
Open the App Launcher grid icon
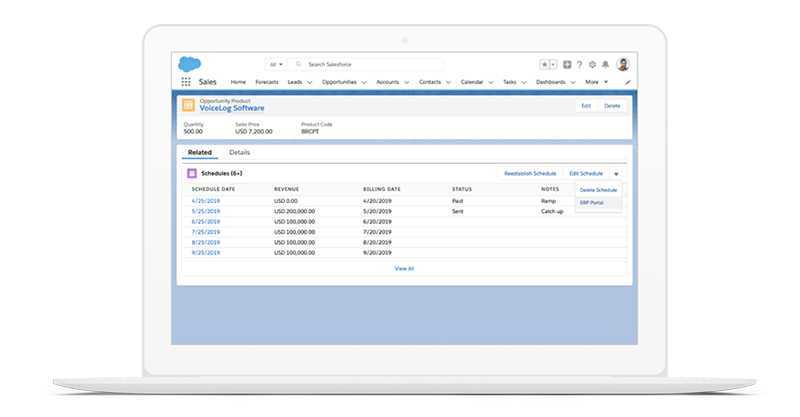(186, 82)
